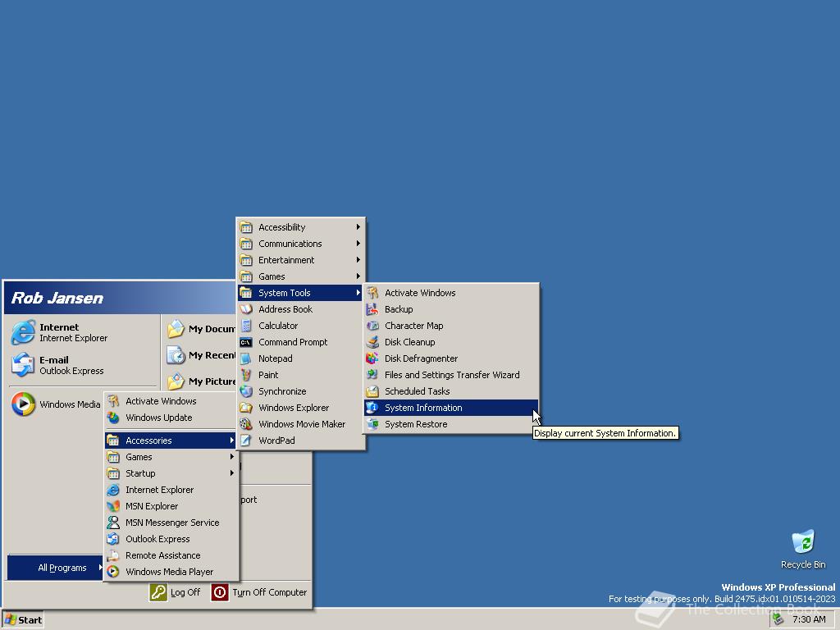Click the Notepad icon
The width and height of the screenshot is (840, 630).
click(246, 358)
